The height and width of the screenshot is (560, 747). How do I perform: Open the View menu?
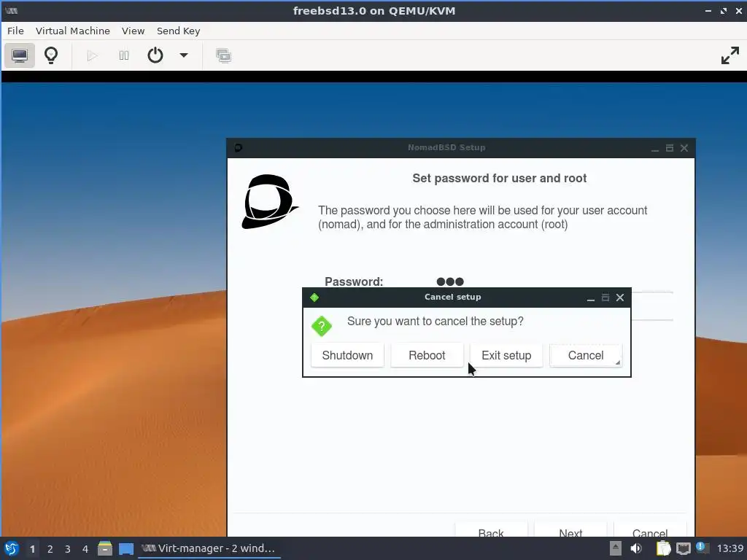tap(133, 31)
